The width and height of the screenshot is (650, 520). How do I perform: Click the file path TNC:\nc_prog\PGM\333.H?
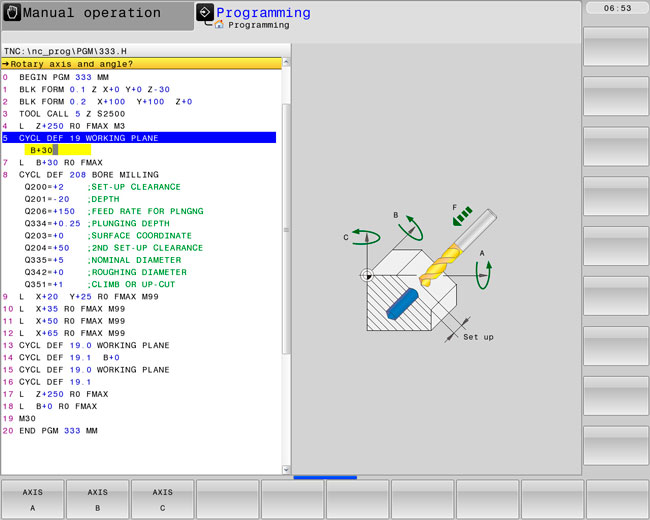pyautogui.click(x=65, y=51)
